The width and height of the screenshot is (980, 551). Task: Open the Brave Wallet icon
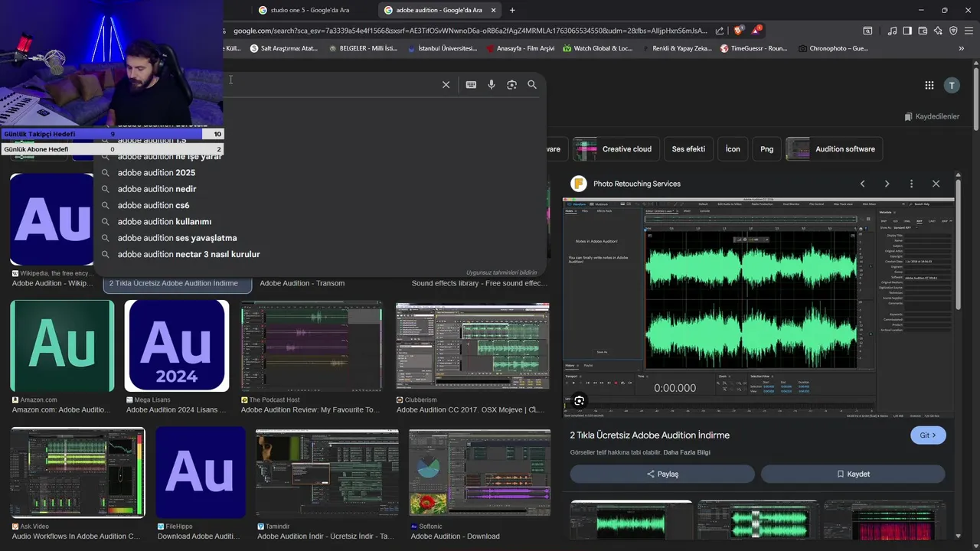point(923,31)
